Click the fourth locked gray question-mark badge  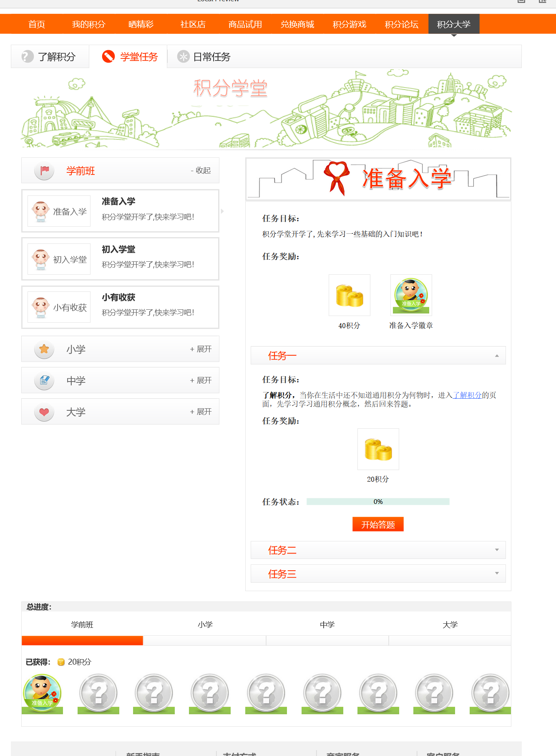point(266,694)
